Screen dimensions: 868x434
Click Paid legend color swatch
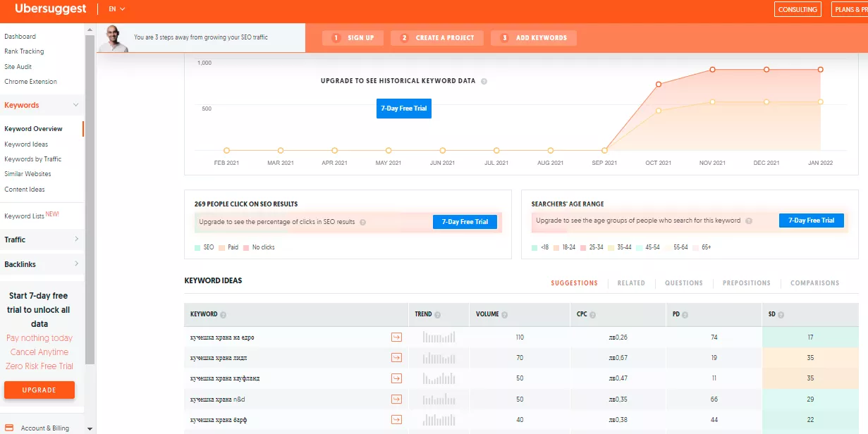click(221, 247)
